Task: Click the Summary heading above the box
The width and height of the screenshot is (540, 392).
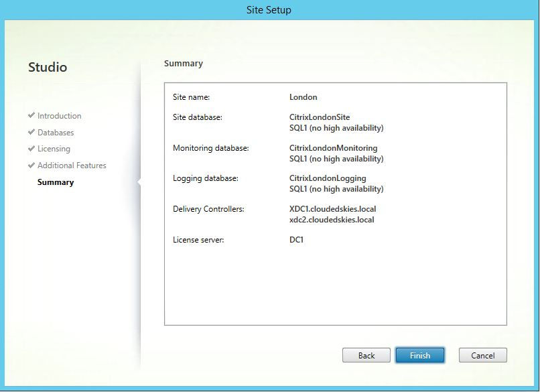Action: (184, 64)
